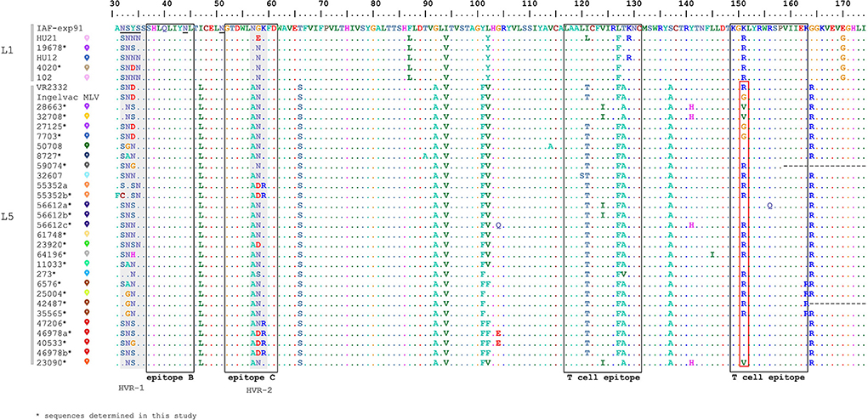Select ruler position number 150

pos(739,6)
